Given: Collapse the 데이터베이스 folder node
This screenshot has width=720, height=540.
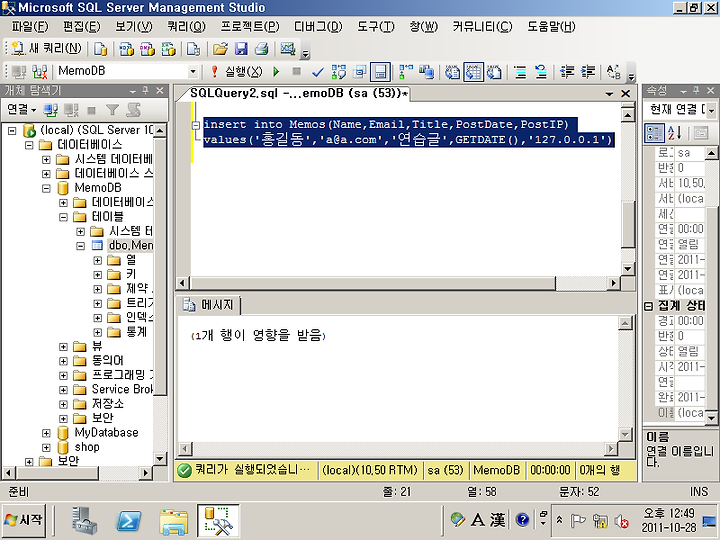Looking at the screenshot, I should coord(29,145).
